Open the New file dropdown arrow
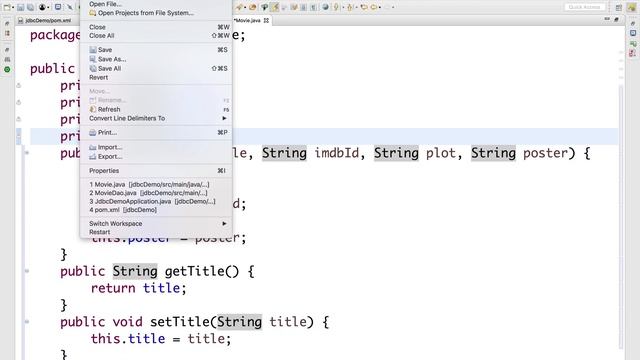This screenshot has height=360, width=640. tap(13, 7)
